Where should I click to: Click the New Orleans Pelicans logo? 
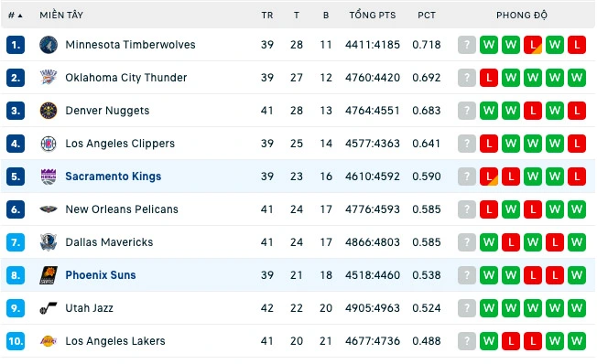49,209
